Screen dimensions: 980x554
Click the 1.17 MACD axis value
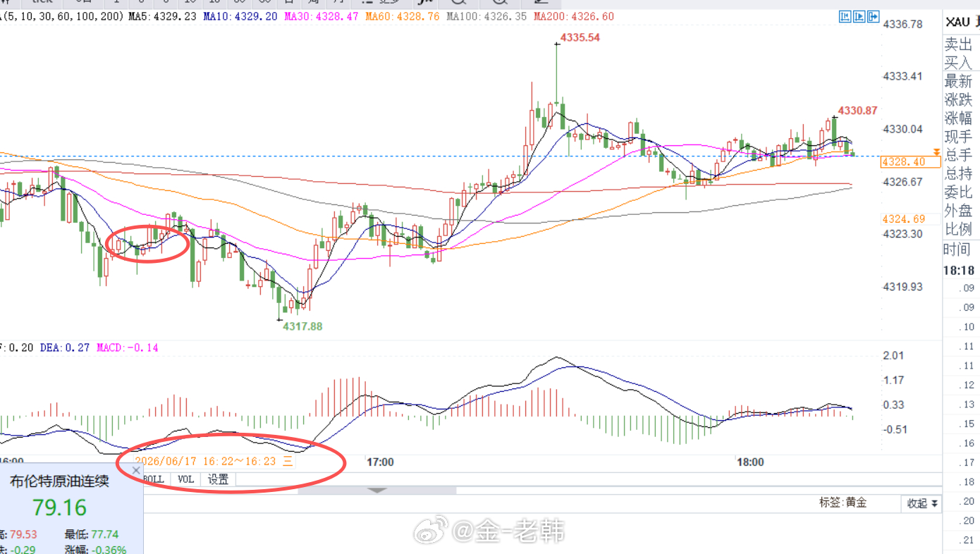(x=893, y=380)
